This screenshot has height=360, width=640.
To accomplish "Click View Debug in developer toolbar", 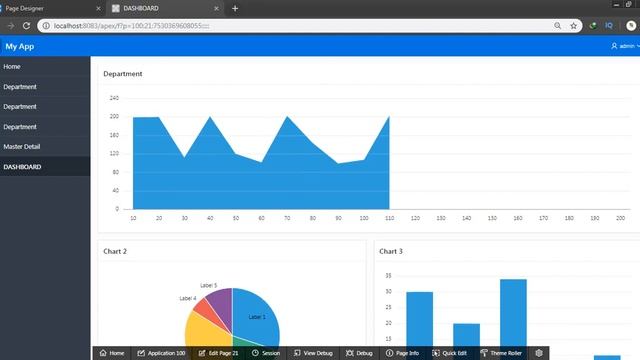I will click(x=313, y=353).
